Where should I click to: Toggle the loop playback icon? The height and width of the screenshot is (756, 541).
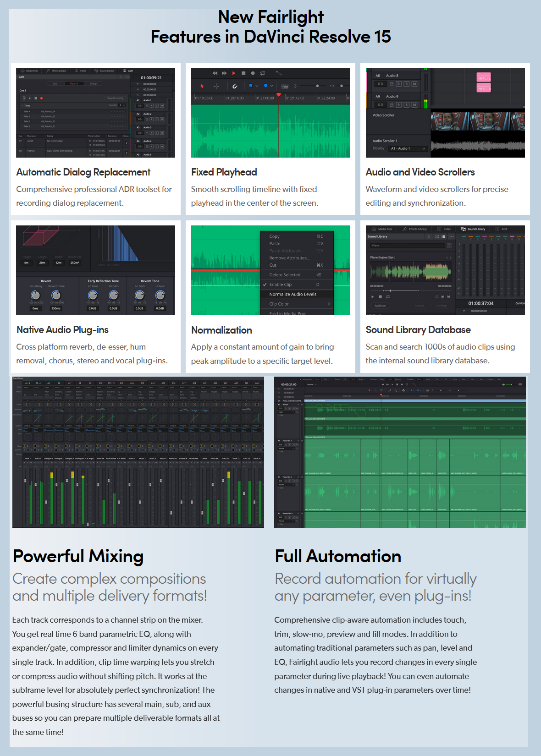click(263, 73)
